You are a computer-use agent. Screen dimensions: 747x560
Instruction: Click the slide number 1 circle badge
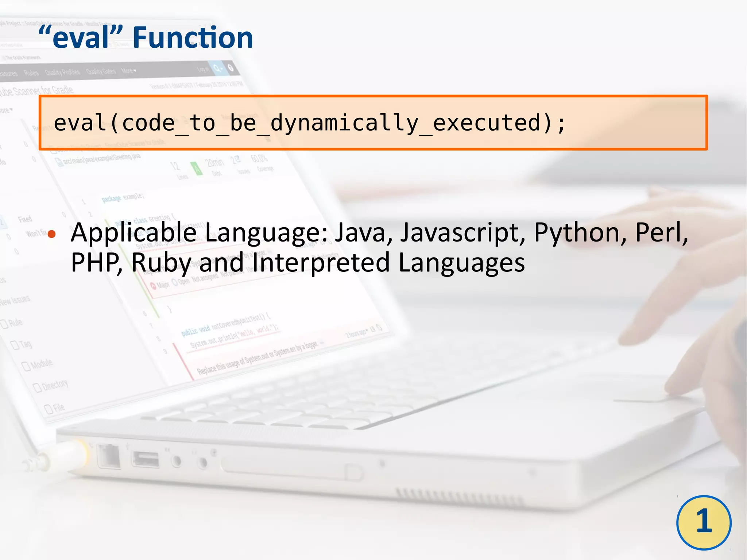pos(704,522)
